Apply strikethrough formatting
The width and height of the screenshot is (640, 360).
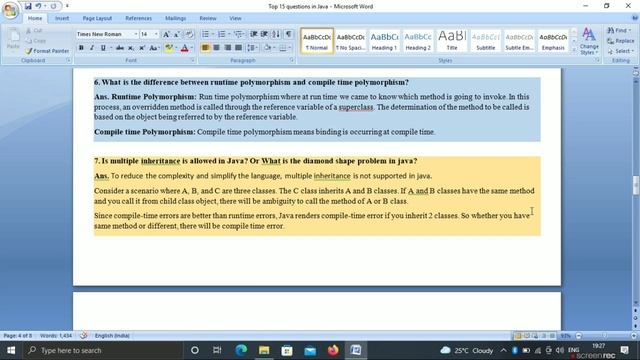pos(120,48)
